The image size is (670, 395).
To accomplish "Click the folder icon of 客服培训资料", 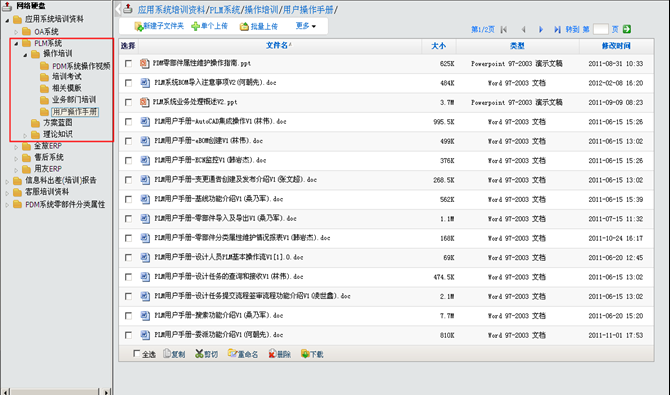I will coord(18,192).
